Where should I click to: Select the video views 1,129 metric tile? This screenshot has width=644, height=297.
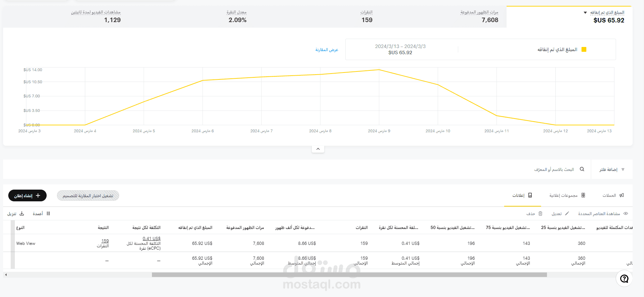(x=96, y=17)
